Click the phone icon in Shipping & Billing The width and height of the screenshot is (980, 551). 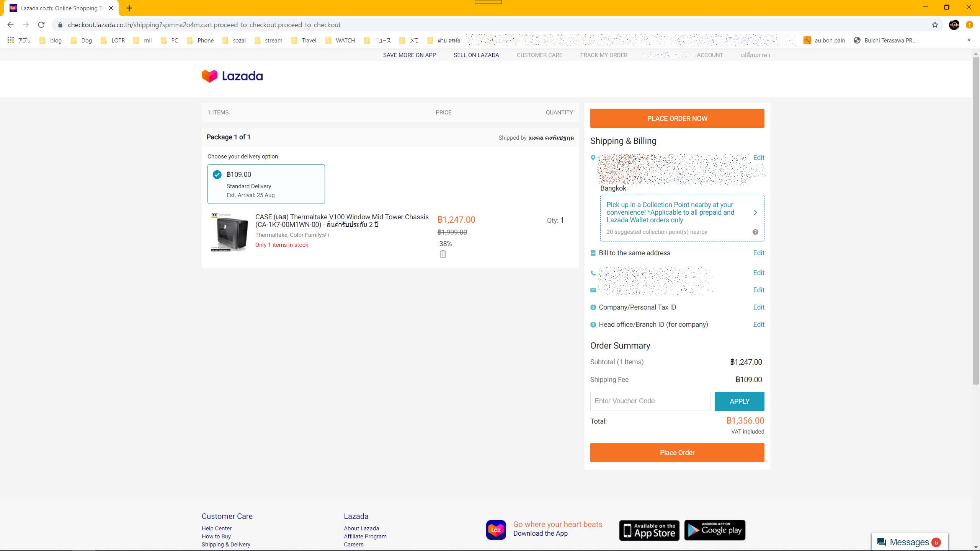593,273
